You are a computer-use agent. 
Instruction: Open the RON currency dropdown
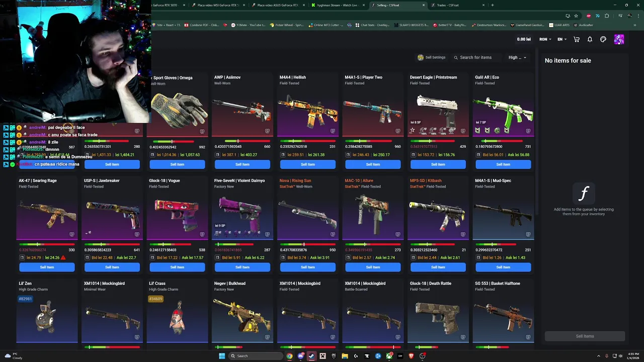pos(545,39)
